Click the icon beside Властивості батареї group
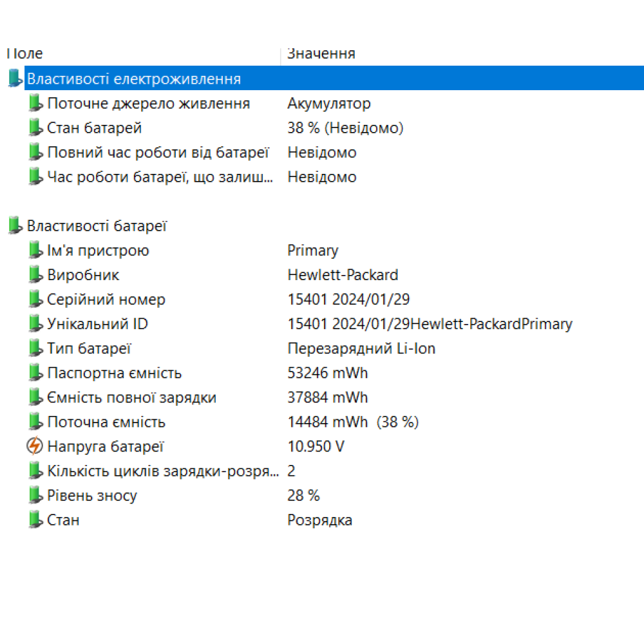644x644 pixels. click(15, 226)
